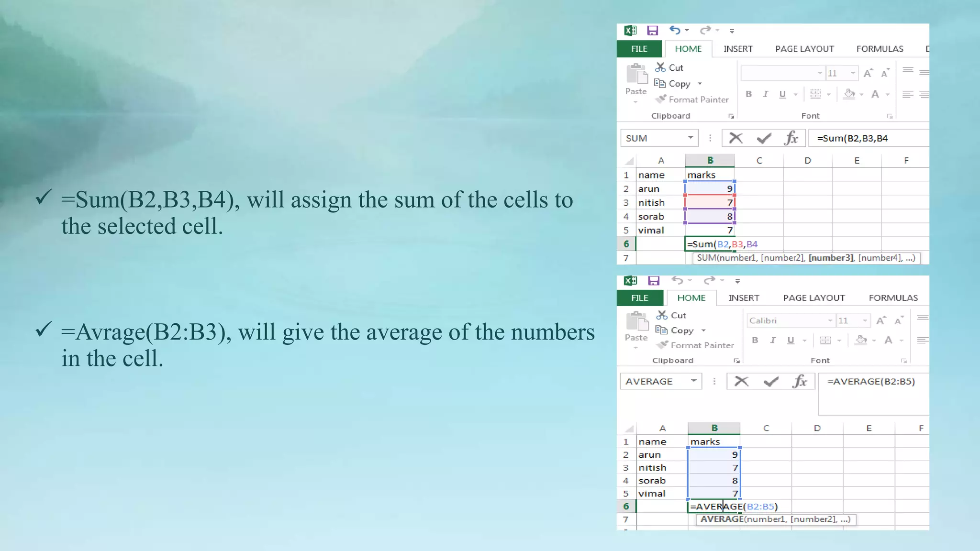Select column B header in upper sheet
Viewport: 980px width, 551px height.
pos(710,161)
